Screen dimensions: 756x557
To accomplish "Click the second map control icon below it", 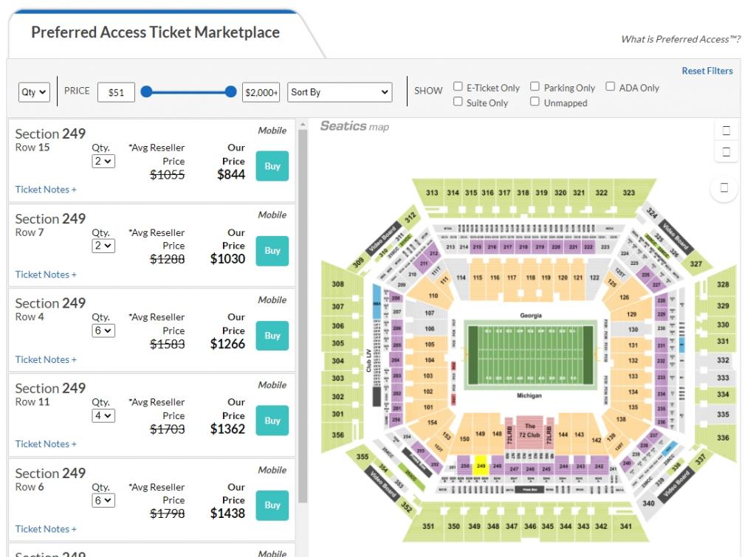I will pyautogui.click(x=726, y=151).
